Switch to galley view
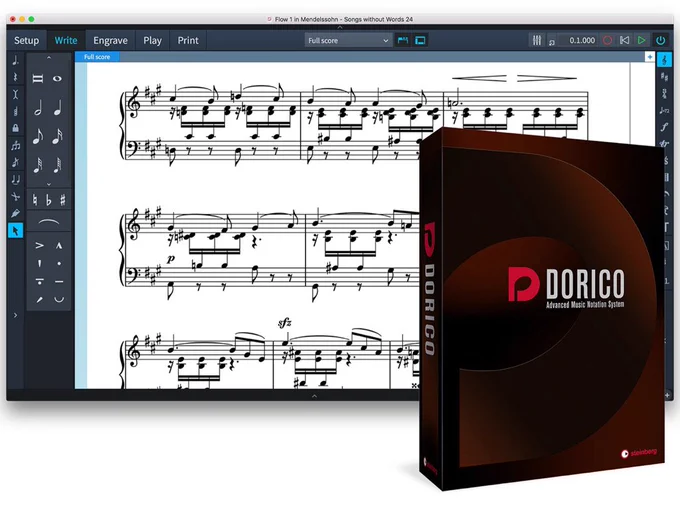The image size is (680, 509). (x=403, y=40)
